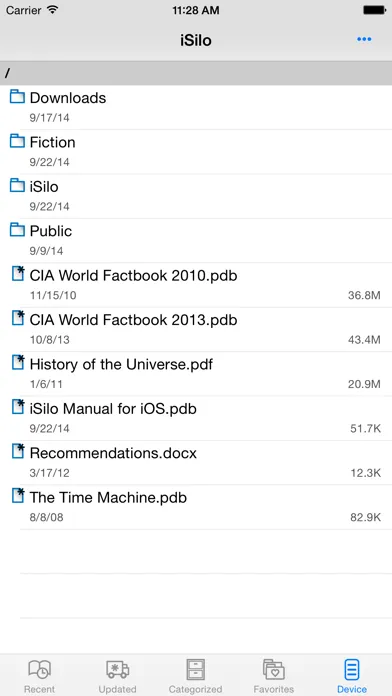The height and width of the screenshot is (696, 392).
Task: Tap document icon for CIA World Factbook 2010.pdb
Action: 17,273
